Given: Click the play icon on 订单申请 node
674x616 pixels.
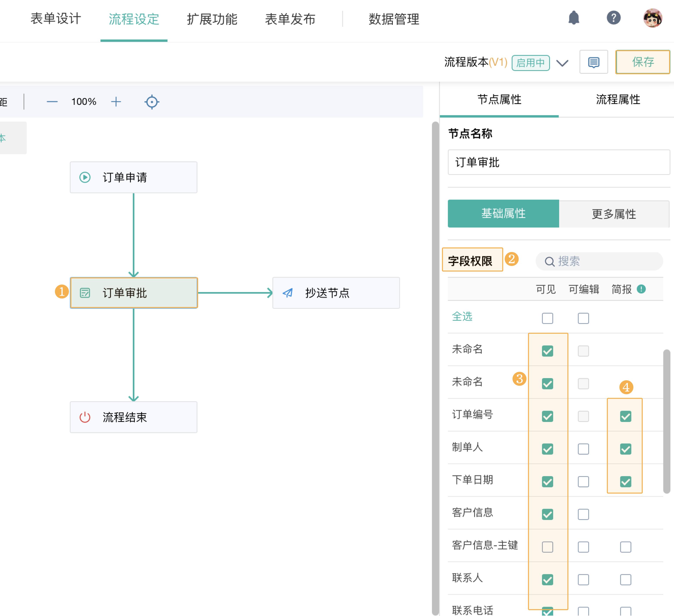Looking at the screenshot, I should click(x=85, y=177).
